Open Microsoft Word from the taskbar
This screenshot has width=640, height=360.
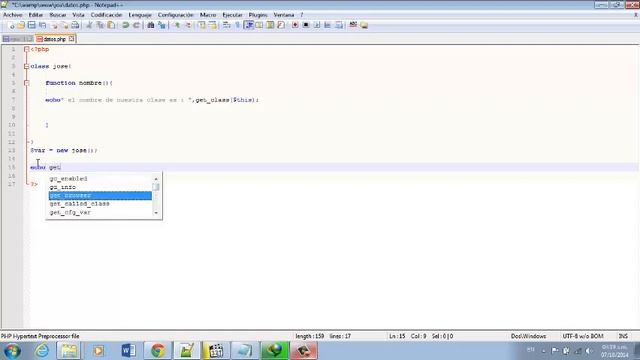[x=129, y=351]
